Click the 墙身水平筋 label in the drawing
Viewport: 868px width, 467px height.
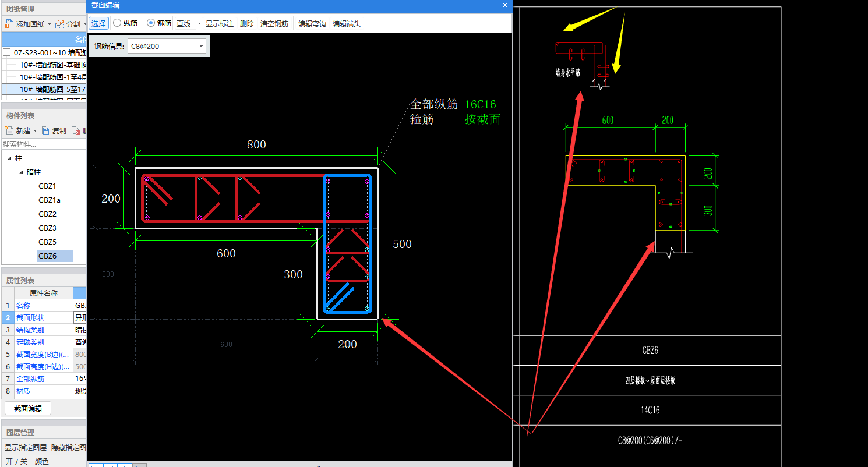568,73
